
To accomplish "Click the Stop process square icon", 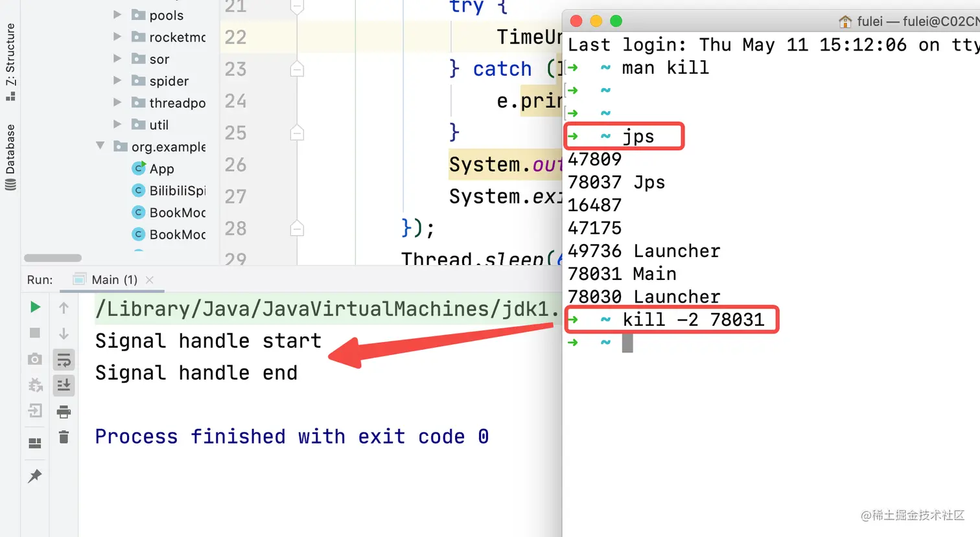I will tap(35, 333).
